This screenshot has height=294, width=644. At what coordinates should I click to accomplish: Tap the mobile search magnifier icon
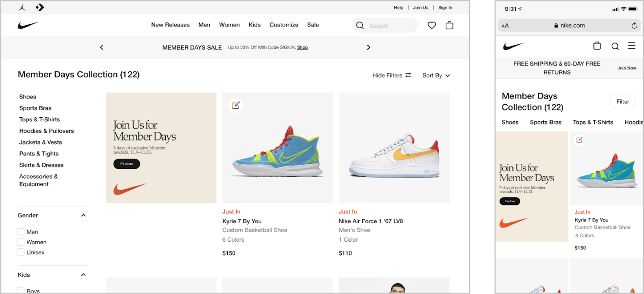pos(615,46)
